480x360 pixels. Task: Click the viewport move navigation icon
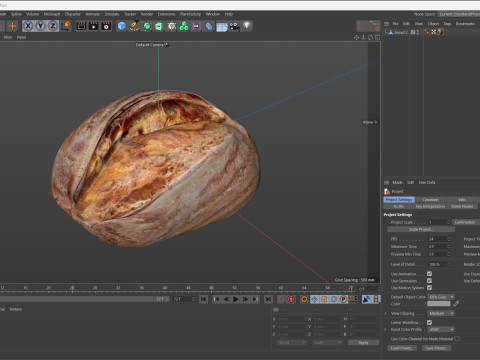point(356,37)
